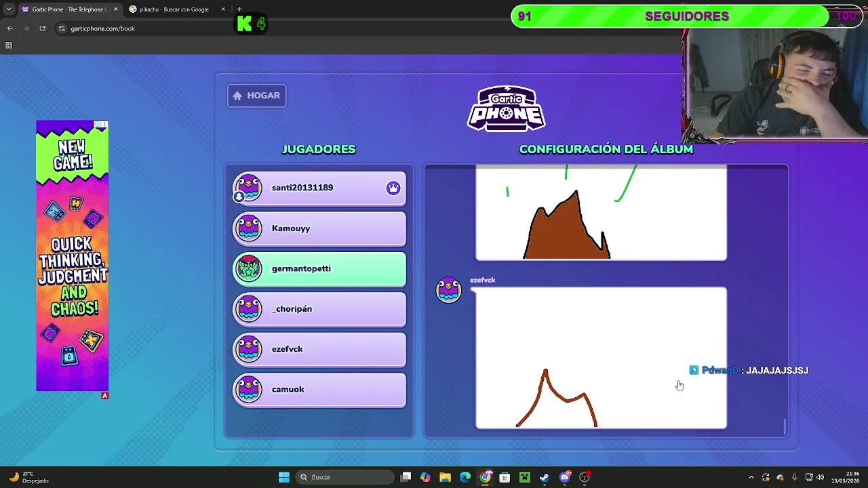Open Task View from the taskbar
This screenshot has width=868, height=488.
[406, 477]
